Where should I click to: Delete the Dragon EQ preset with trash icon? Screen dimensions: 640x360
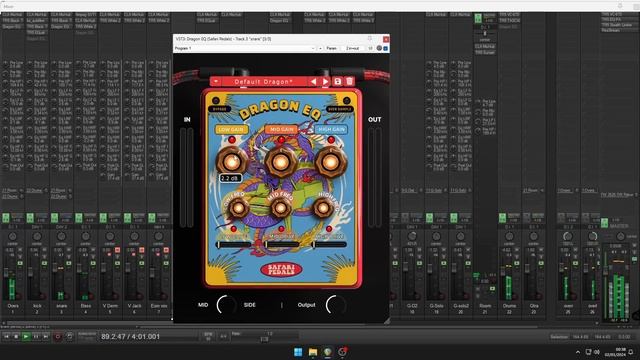point(350,82)
